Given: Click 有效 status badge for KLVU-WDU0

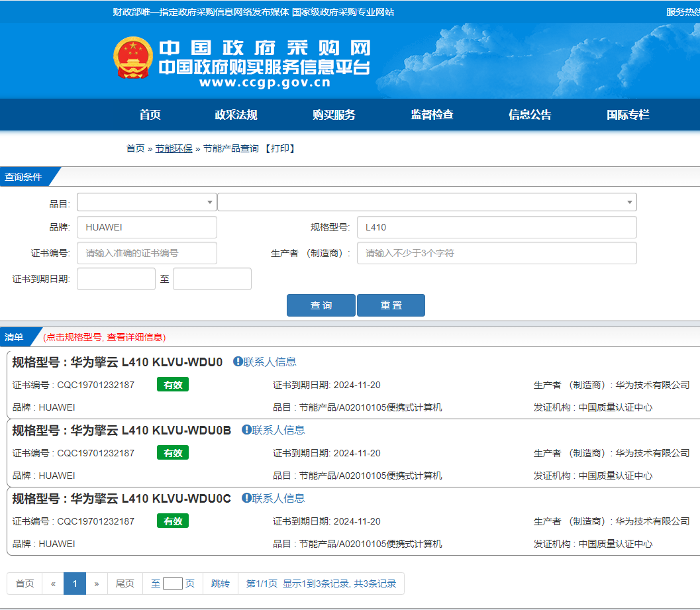Looking at the screenshot, I should (x=173, y=385).
